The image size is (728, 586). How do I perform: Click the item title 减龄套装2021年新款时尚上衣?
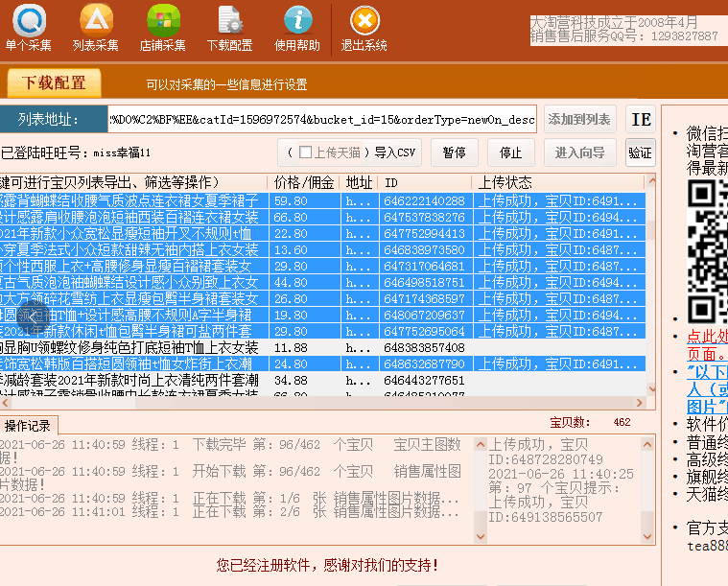(x=129, y=381)
